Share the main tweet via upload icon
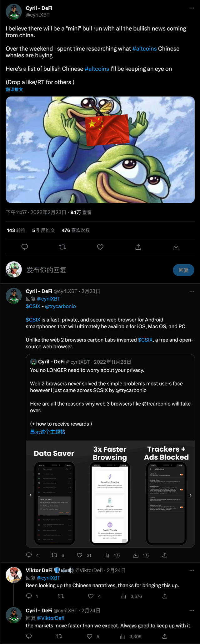The height and width of the screenshot is (644, 200). click(138, 247)
